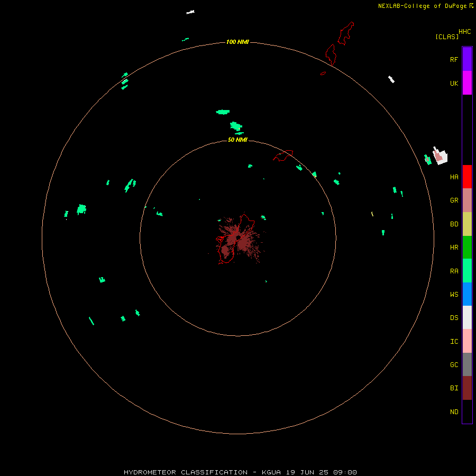The image size is (476, 476).
Task: Click the 50 NMI range ring label
Action: [237, 140]
